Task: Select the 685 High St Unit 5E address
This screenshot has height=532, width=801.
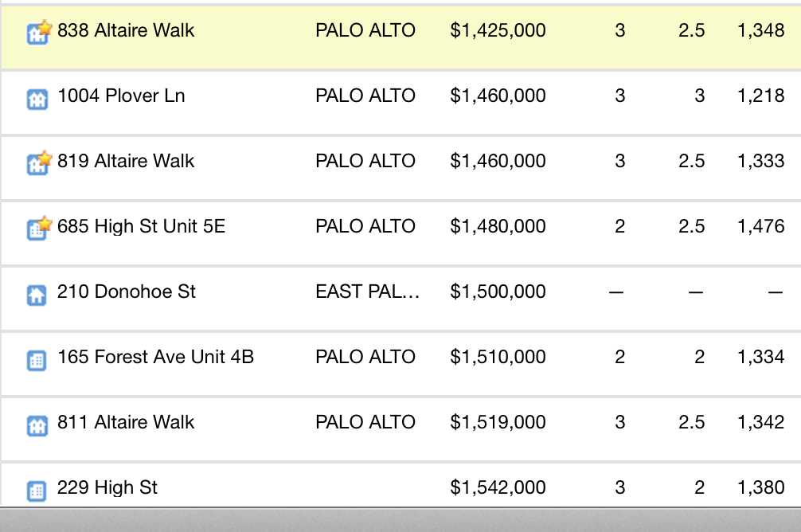Action: point(141,226)
